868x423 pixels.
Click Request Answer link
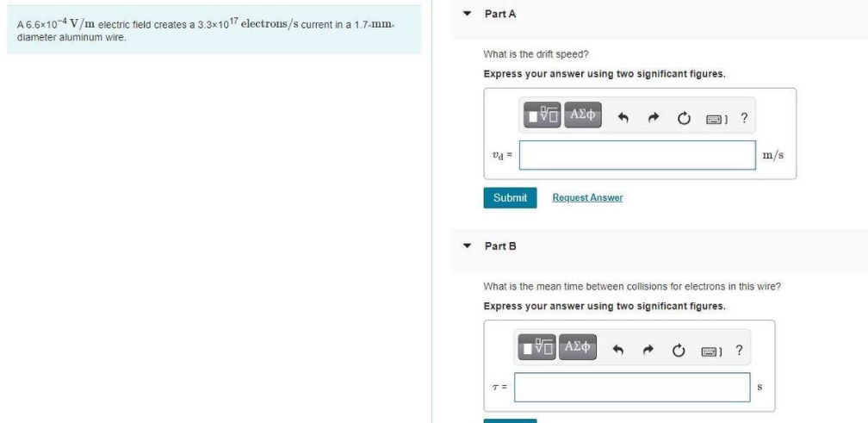point(587,197)
